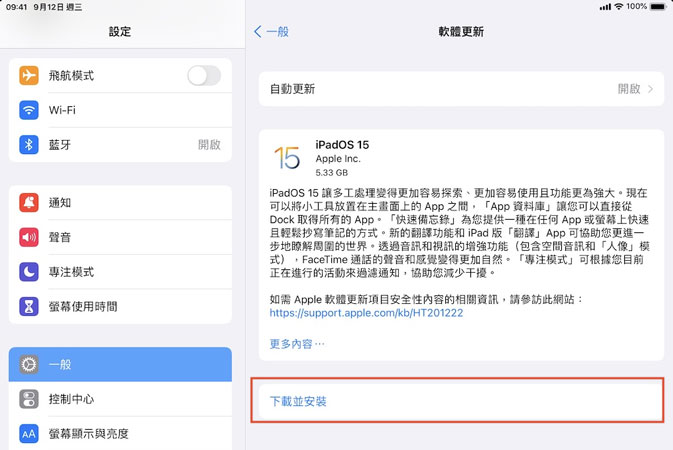Screen dimensions: 673x450
Task: Tap the Wi-Fi blue icon
Action: (29, 110)
